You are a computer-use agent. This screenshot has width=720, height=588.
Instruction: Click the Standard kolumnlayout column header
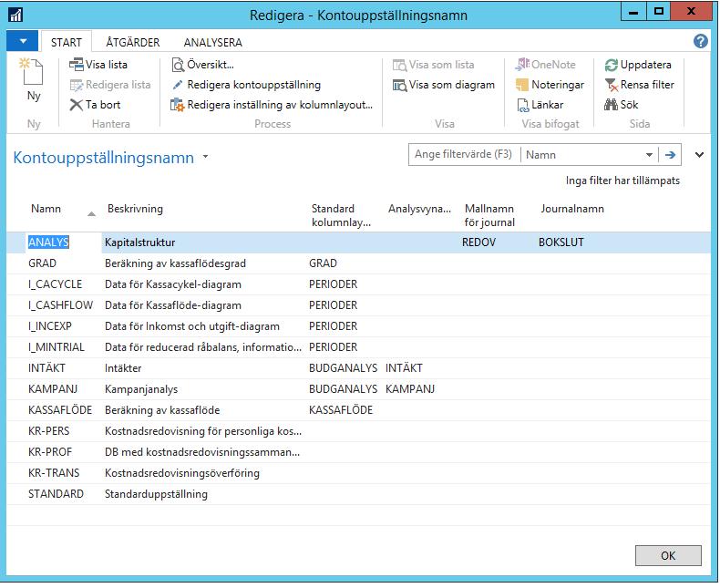(x=341, y=215)
